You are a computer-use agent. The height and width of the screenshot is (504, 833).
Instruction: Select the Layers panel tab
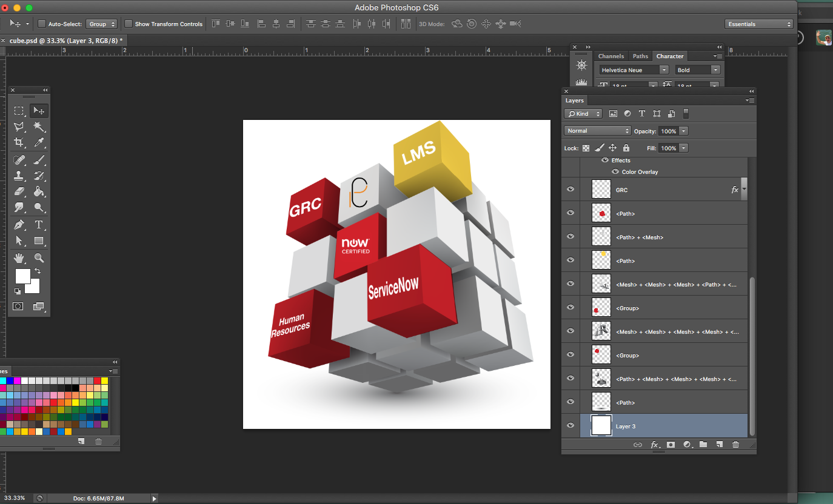point(575,101)
